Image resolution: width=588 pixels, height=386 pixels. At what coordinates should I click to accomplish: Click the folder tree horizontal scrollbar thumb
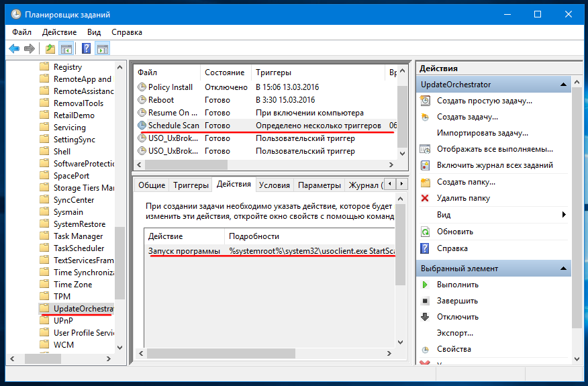click(x=43, y=358)
